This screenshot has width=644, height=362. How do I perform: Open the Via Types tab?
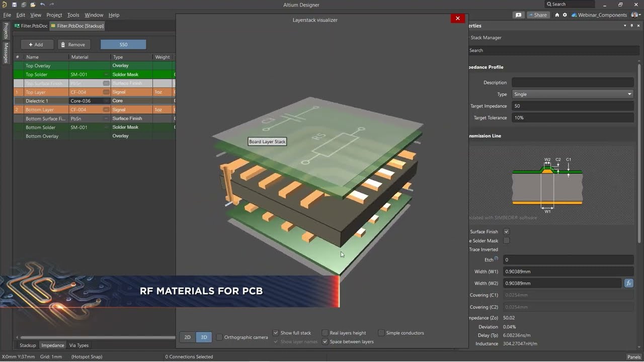[79, 345]
